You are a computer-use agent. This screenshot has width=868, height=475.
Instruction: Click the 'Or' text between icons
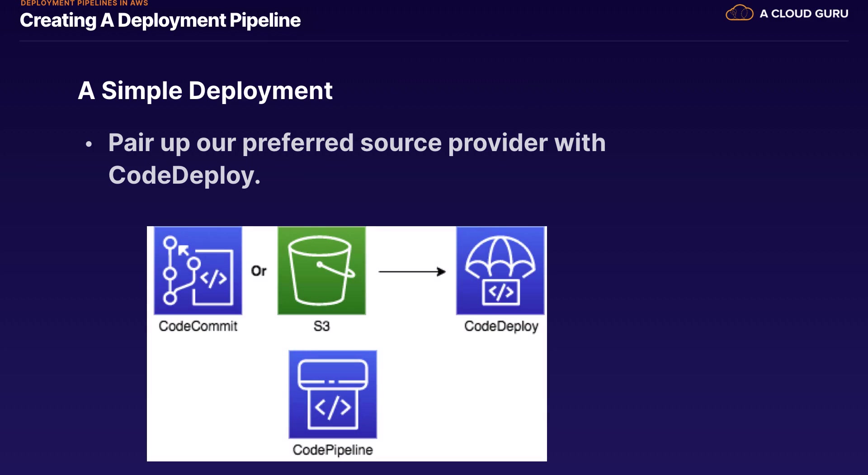[259, 271]
